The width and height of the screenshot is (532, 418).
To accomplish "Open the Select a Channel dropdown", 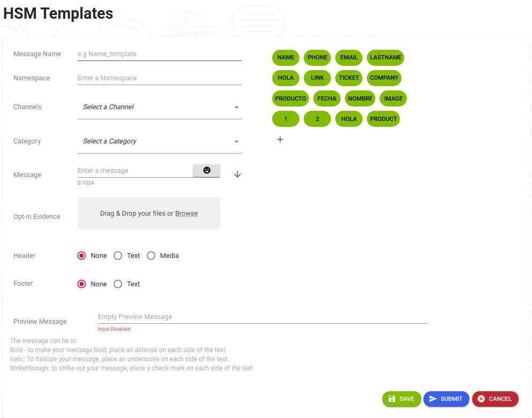I will coord(159,107).
